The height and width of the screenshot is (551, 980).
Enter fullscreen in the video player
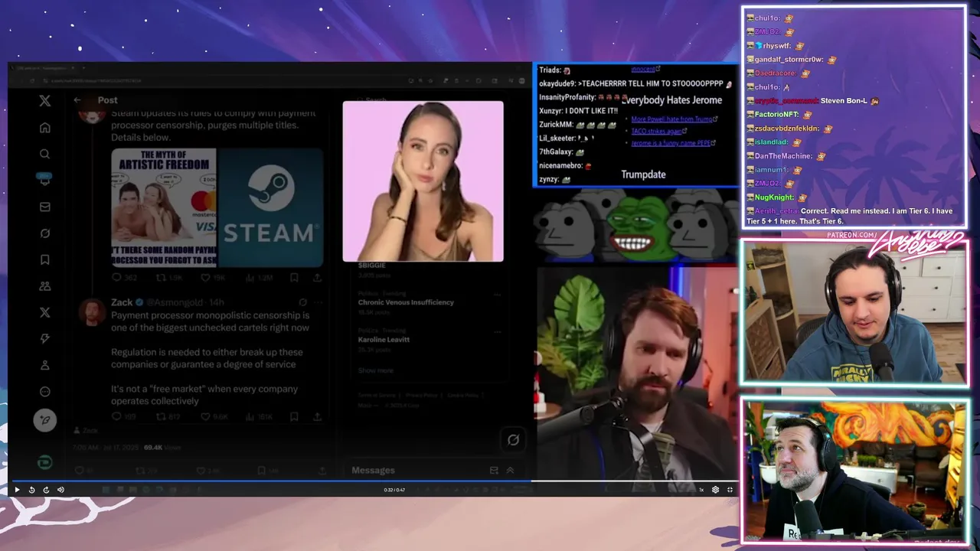point(730,490)
